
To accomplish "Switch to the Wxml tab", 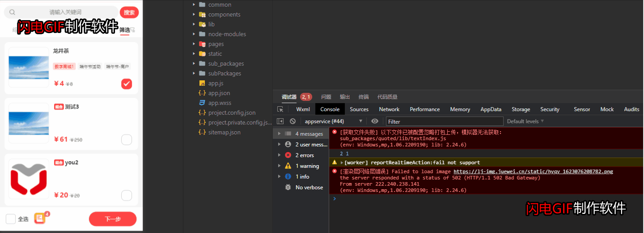I will [x=303, y=109].
